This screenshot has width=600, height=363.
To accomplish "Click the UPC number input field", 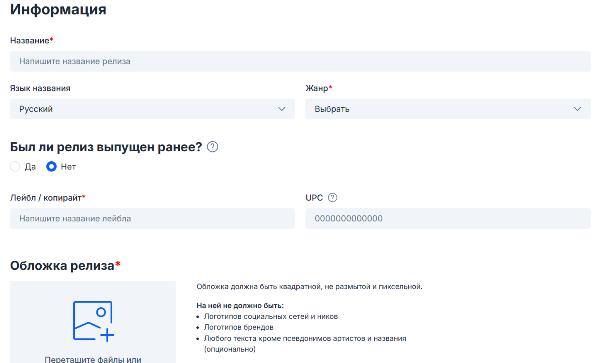I will point(448,218).
